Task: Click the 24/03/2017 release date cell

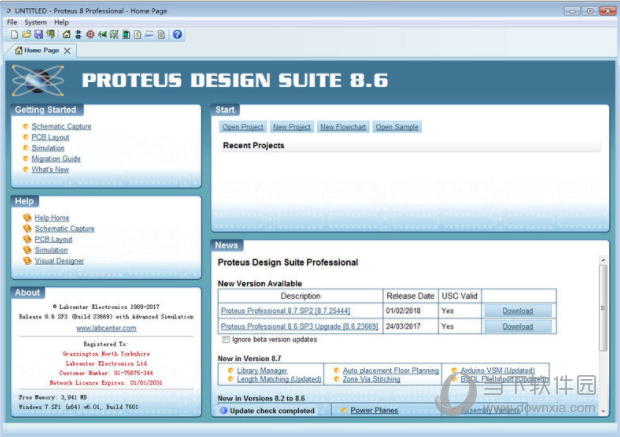Action: (410, 326)
